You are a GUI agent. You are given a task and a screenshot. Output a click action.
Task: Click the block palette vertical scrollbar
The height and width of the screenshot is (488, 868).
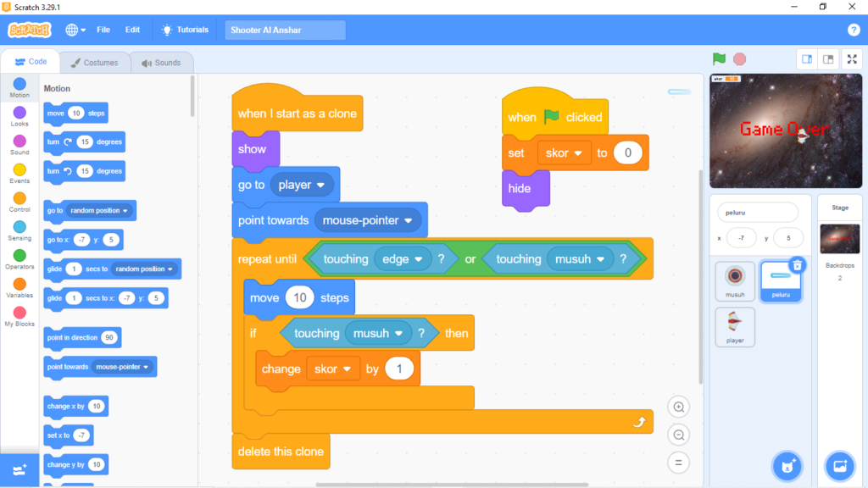click(192, 96)
